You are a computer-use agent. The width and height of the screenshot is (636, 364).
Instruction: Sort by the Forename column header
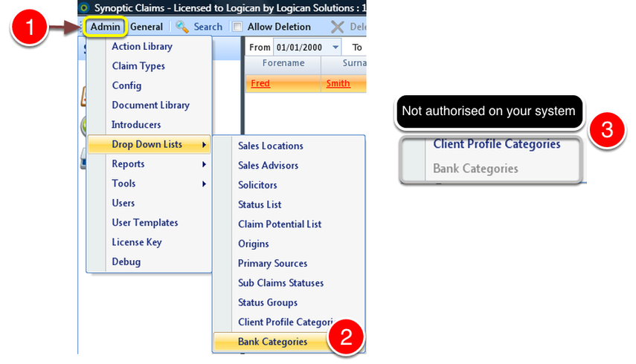click(283, 63)
